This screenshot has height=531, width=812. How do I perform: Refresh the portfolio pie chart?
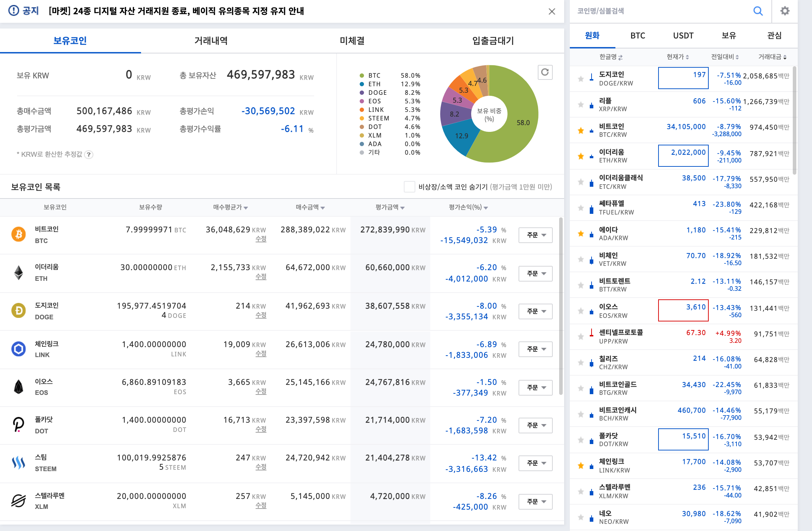(x=545, y=72)
